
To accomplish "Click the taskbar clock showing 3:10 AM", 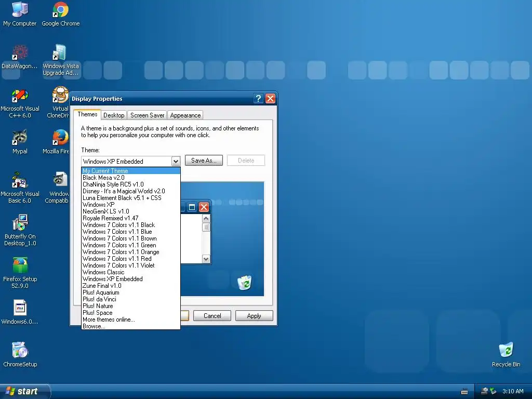I will tap(513, 391).
